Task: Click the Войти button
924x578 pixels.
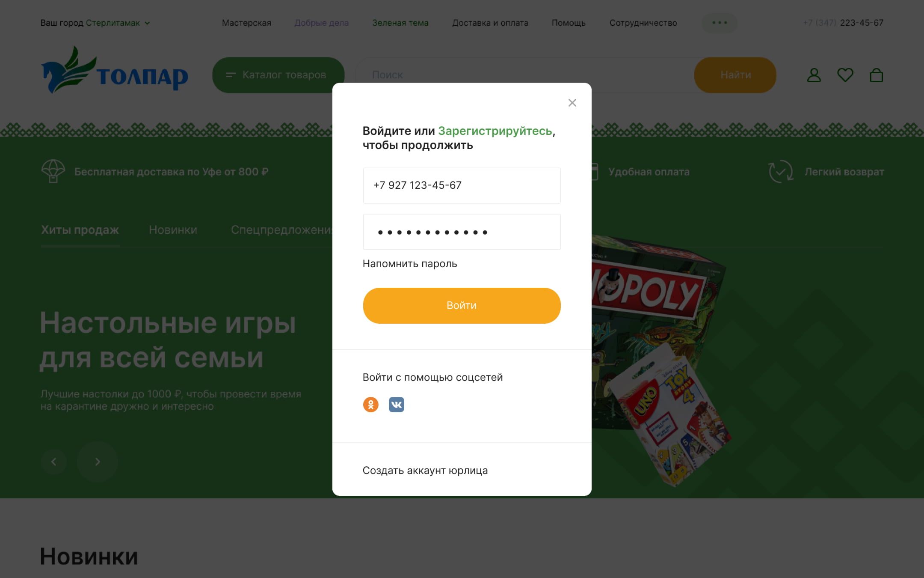Action: 462,305
